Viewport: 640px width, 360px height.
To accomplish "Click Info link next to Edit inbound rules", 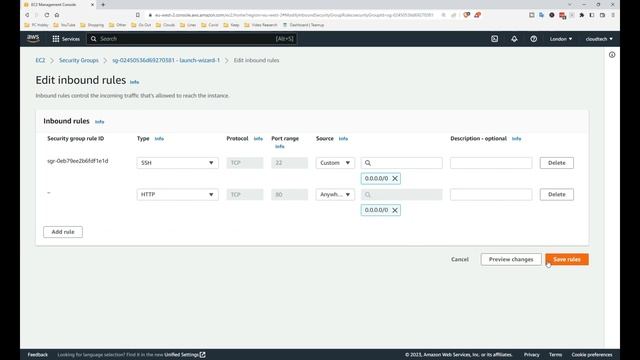I will pyautogui.click(x=134, y=82).
